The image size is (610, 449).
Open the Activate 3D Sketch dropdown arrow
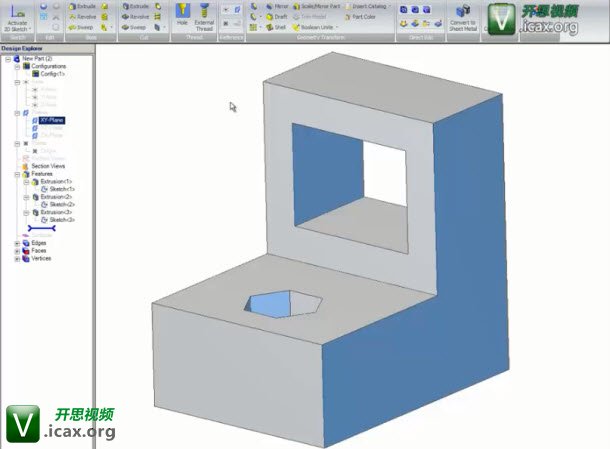click(x=30, y=29)
